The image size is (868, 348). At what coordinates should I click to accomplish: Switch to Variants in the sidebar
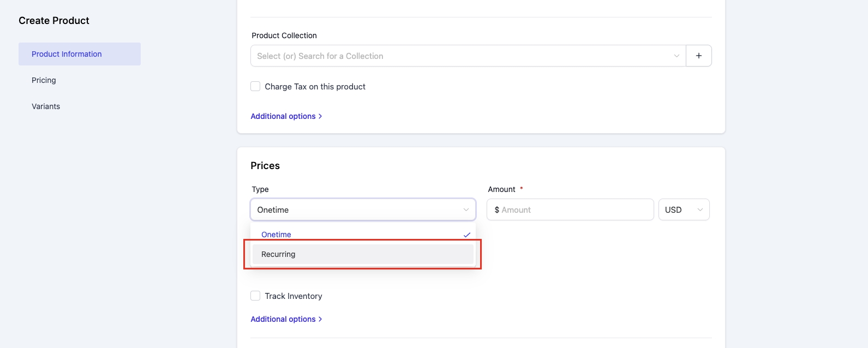[x=46, y=106]
